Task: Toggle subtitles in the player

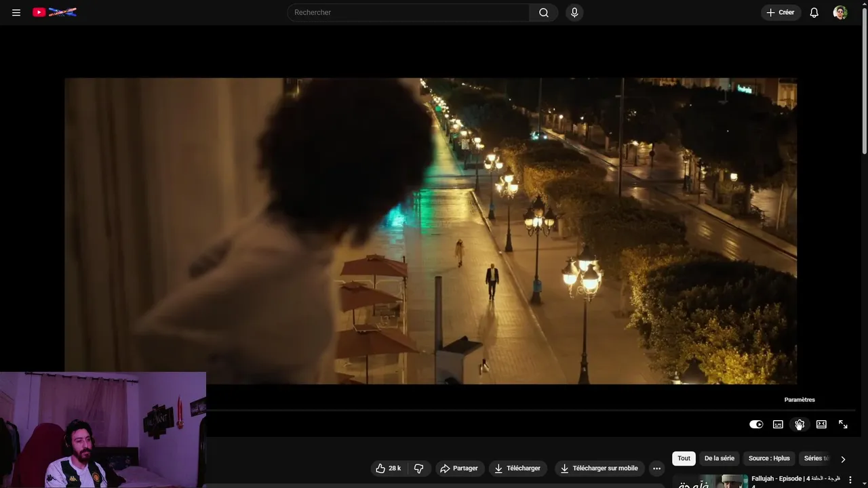Action: 778,424
